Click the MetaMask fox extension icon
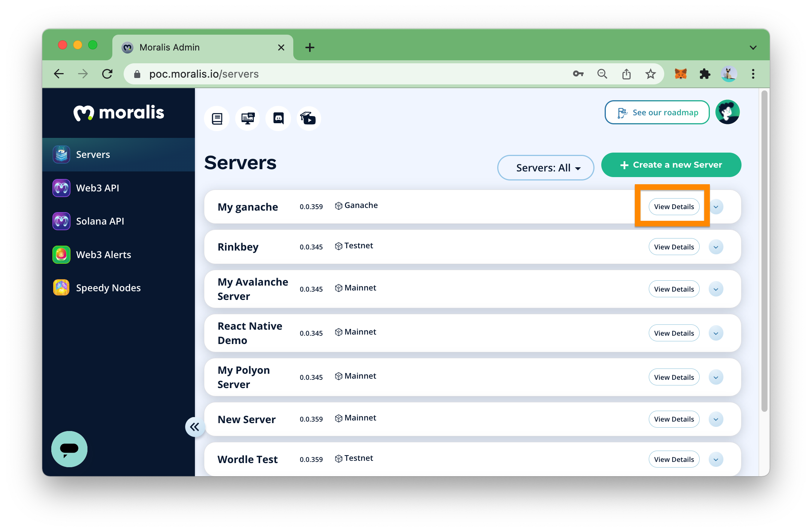Image resolution: width=812 pixels, height=532 pixels. pos(680,74)
